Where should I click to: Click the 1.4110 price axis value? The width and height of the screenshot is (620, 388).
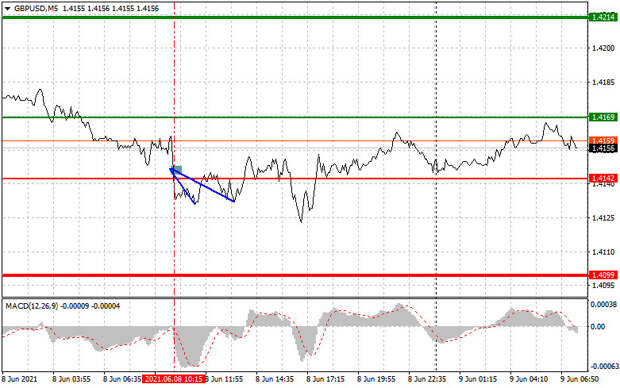tap(603, 252)
